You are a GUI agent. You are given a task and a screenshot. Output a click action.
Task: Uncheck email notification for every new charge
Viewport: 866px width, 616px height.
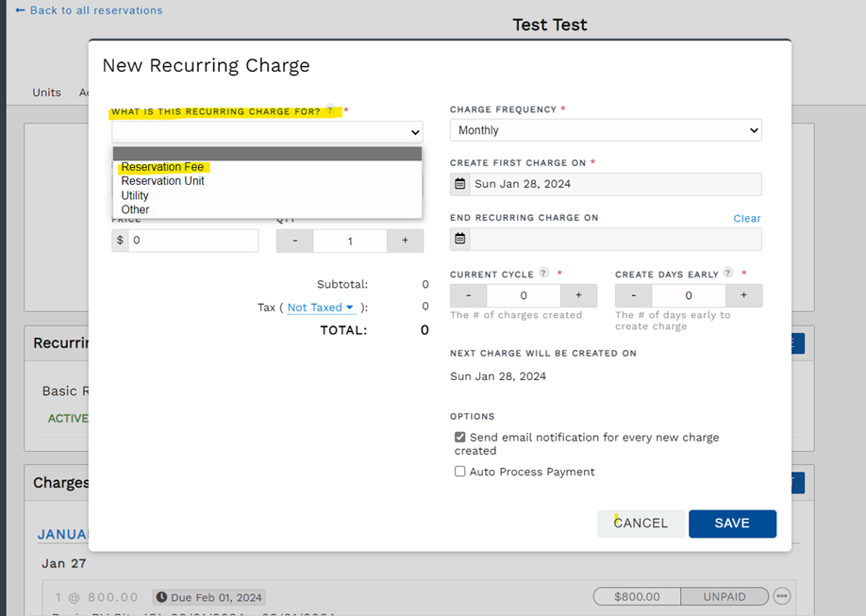point(460,437)
